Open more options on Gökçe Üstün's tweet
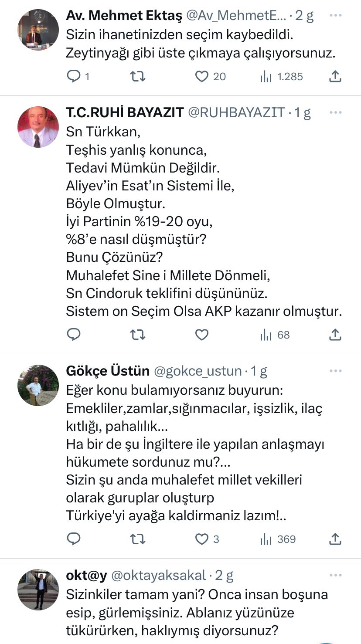 point(335,371)
